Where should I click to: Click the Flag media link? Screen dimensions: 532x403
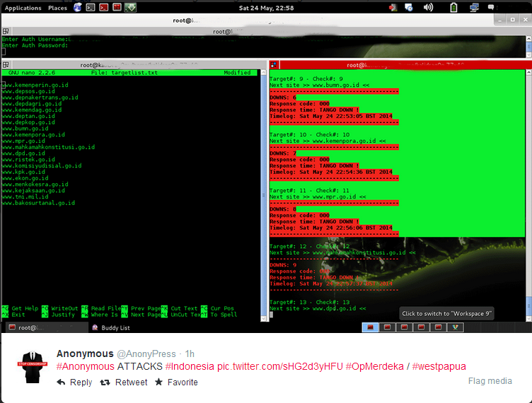click(x=490, y=381)
